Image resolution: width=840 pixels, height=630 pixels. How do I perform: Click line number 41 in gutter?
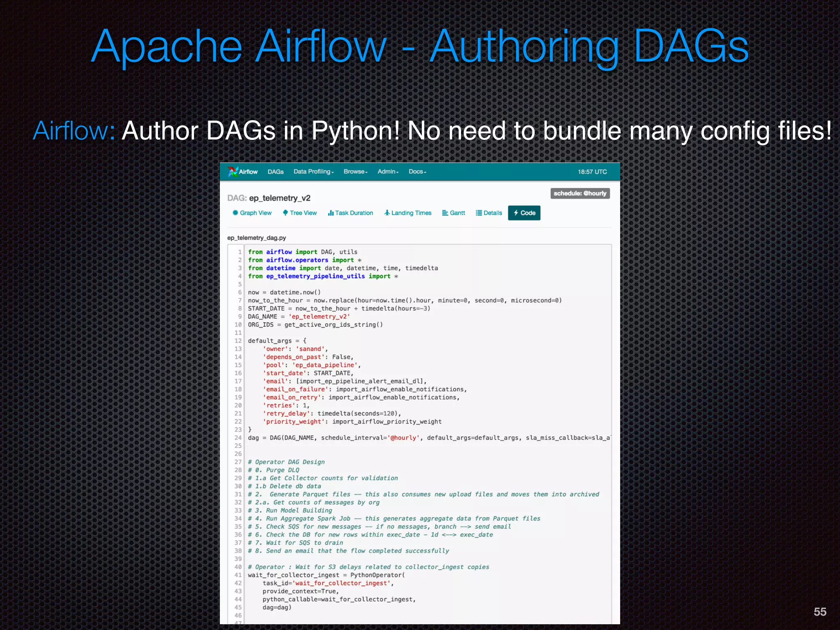[x=238, y=575]
